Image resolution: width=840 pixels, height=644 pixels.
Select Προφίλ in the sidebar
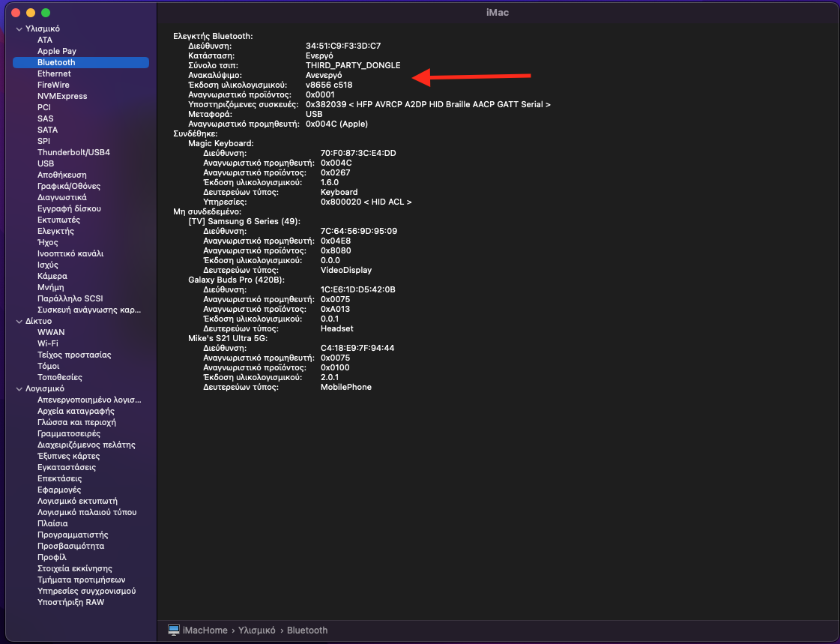(52, 558)
